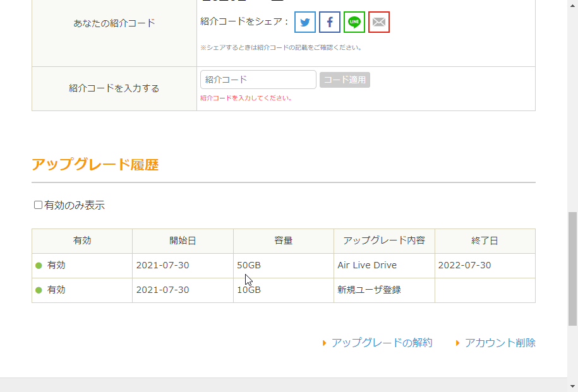Viewport: 578px width, 392px height.
Task: Click the scrollbar down arrow
Action: [x=573, y=386]
